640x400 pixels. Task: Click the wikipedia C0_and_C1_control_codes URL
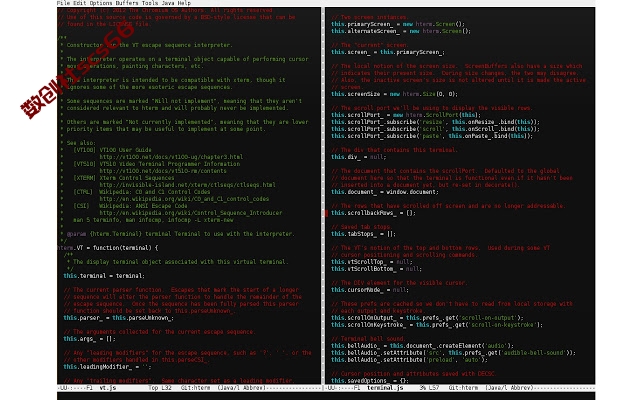click(184, 199)
